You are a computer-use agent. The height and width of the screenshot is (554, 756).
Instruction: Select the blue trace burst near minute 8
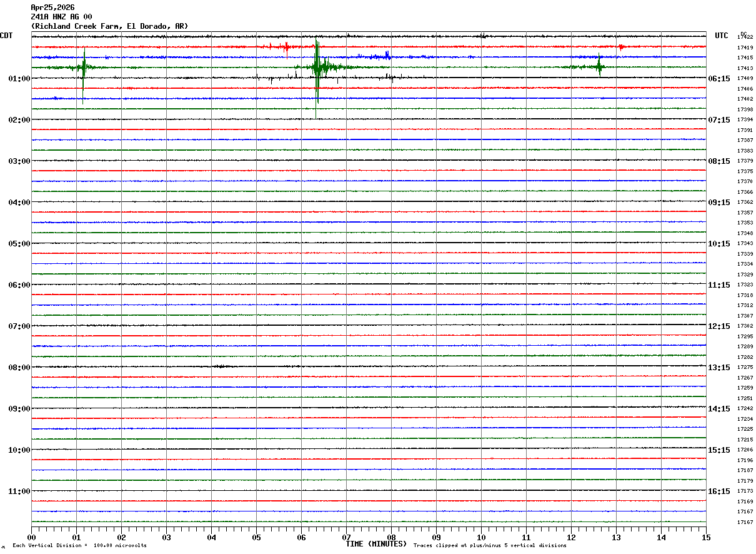[x=387, y=56]
